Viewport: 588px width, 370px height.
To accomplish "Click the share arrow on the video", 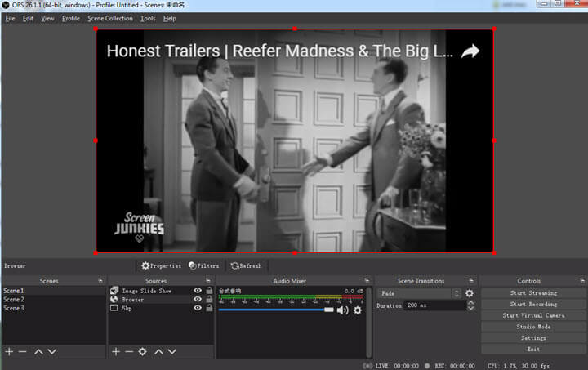I will tap(470, 51).
